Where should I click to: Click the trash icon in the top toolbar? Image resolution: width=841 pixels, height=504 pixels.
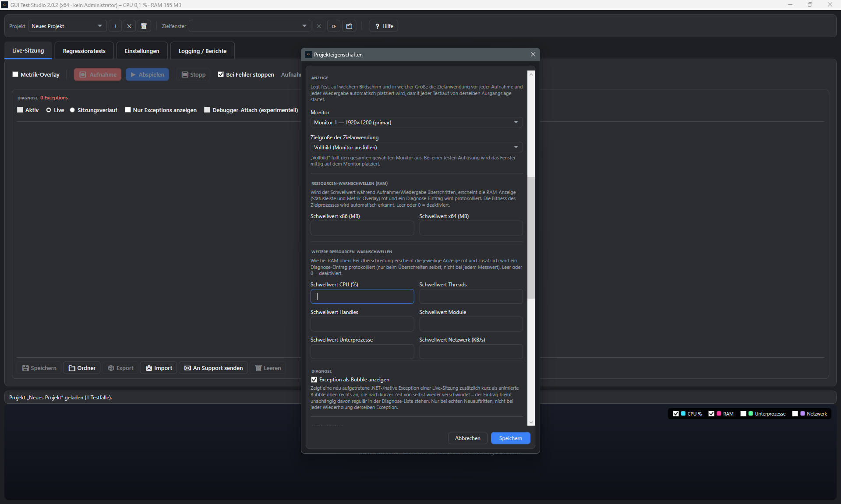tap(144, 26)
